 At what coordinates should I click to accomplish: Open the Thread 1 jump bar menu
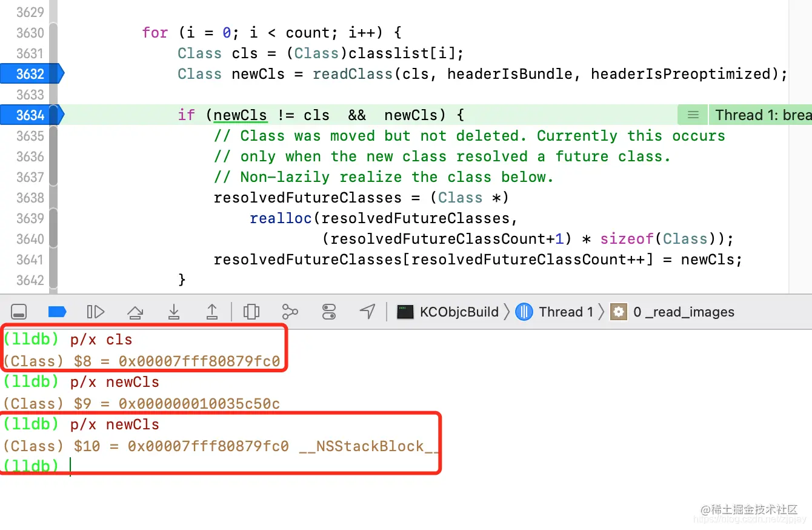coord(566,312)
